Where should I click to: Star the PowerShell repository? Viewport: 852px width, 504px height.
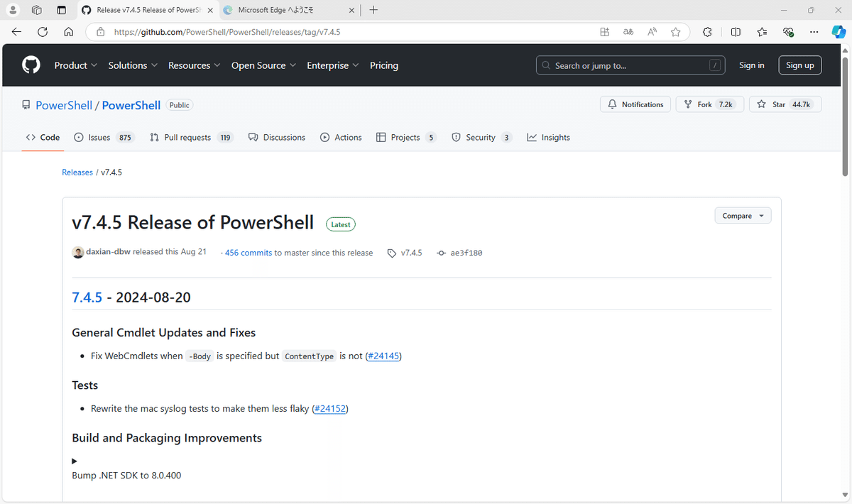click(785, 104)
